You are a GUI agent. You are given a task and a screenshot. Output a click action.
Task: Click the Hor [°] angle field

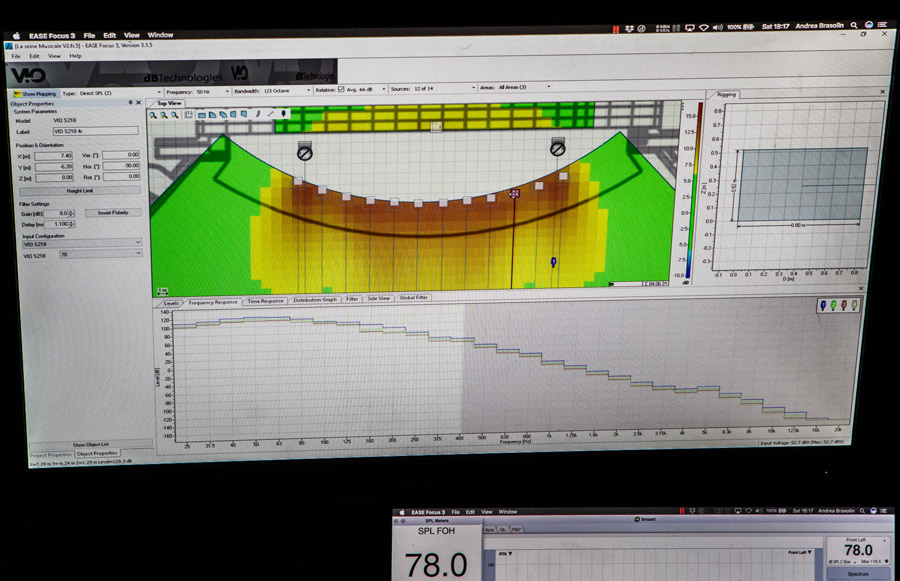pyautogui.click(x=121, y=165)
